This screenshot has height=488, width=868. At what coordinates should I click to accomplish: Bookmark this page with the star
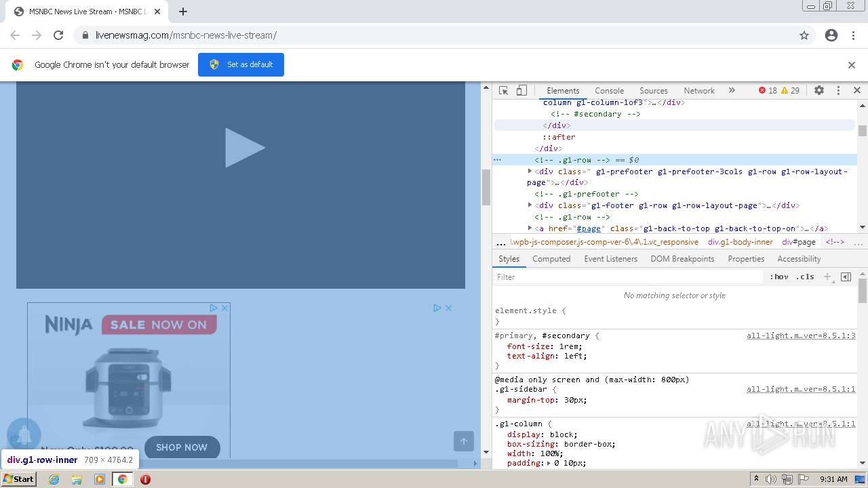pyautogui.click(x=804, y=35)
